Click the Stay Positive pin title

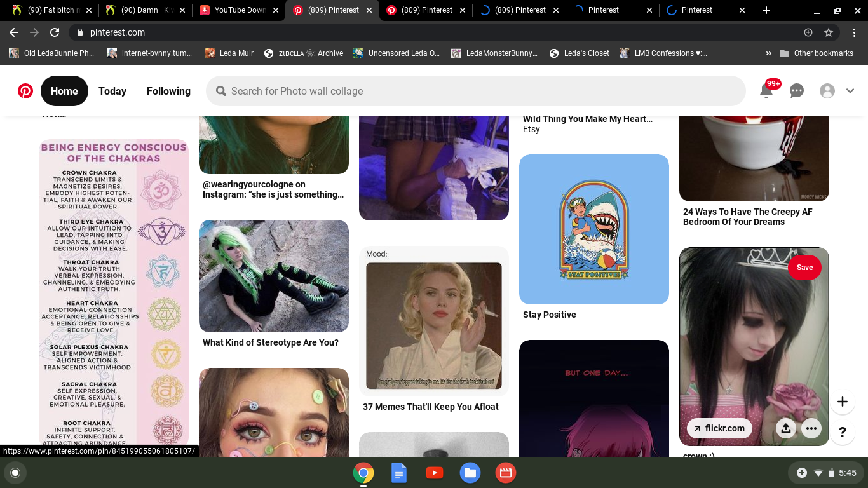550,315
